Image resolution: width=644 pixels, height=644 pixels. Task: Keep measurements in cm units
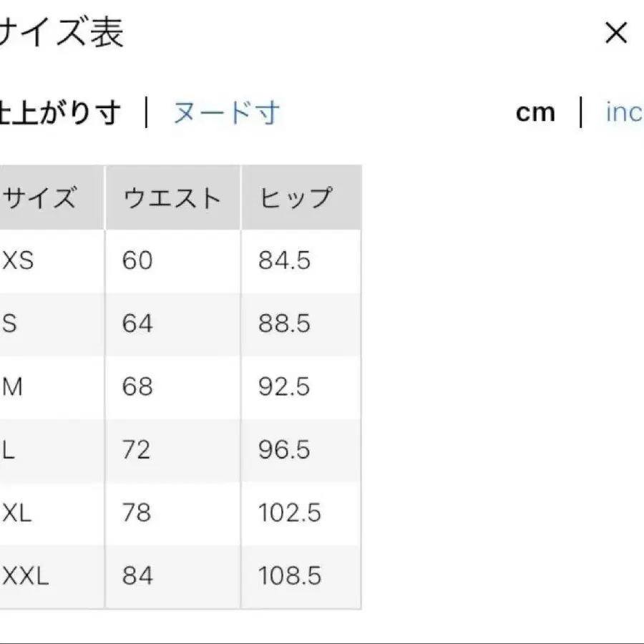(536, 112)
